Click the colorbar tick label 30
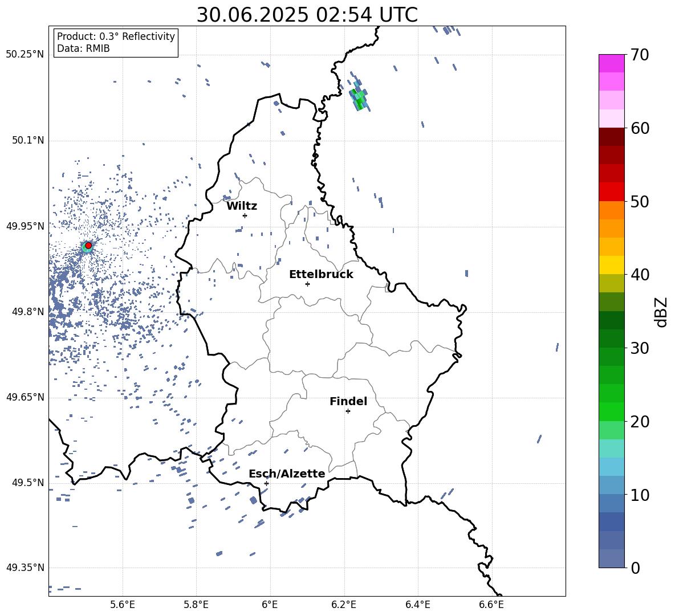 pos(640,348)
